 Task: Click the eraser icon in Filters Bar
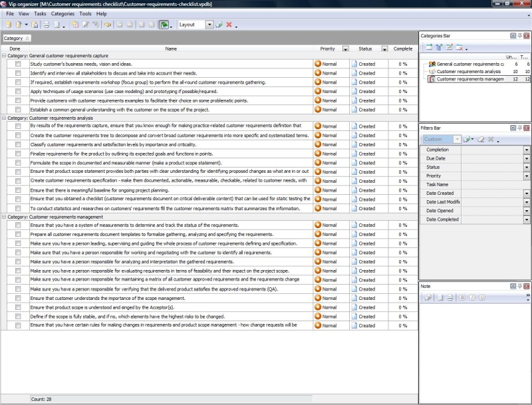pos(480,139)
